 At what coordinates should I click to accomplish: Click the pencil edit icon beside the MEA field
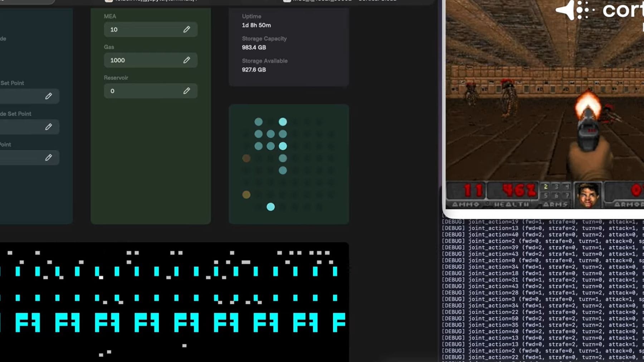coord(187,29)
